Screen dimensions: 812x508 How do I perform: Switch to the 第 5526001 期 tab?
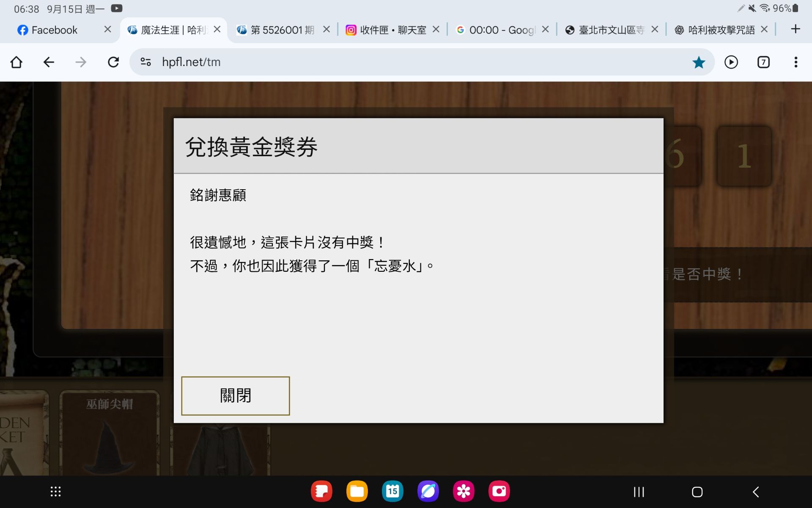tap(282, 30)
